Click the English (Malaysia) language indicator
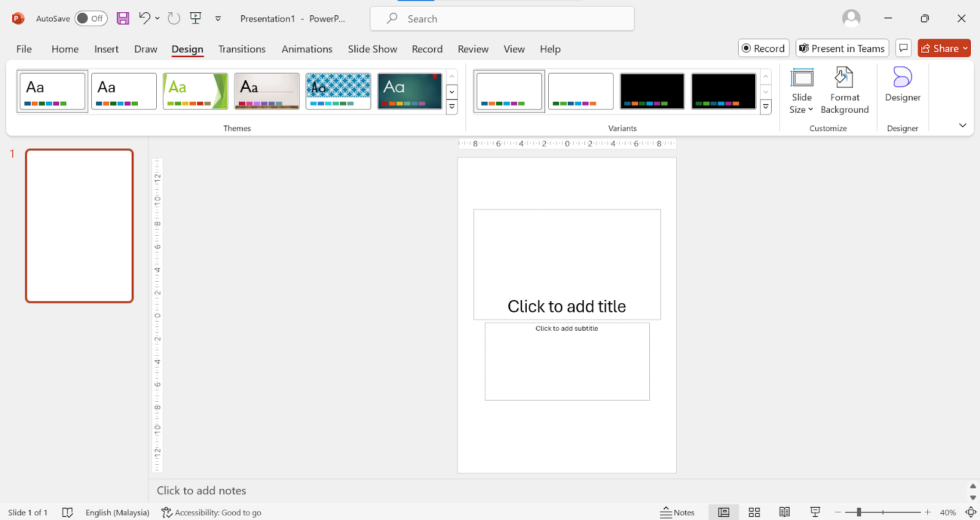This screenshot has height=520, width=980. tap(118, 513)
